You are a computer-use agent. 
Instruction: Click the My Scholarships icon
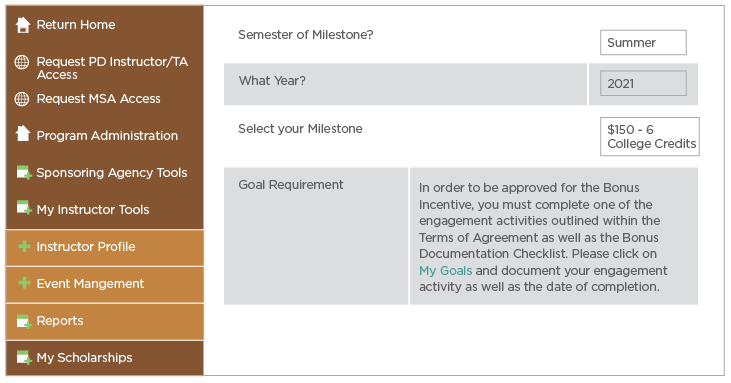[24, 358]
